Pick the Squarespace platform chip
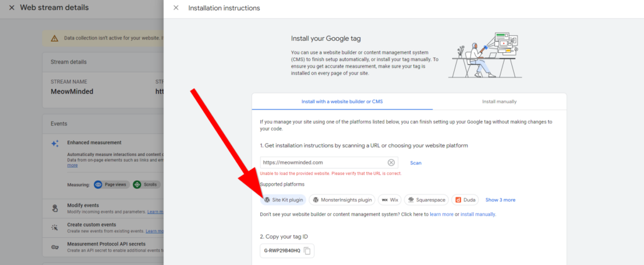This screenshot has height=265, width=644. 426,200
